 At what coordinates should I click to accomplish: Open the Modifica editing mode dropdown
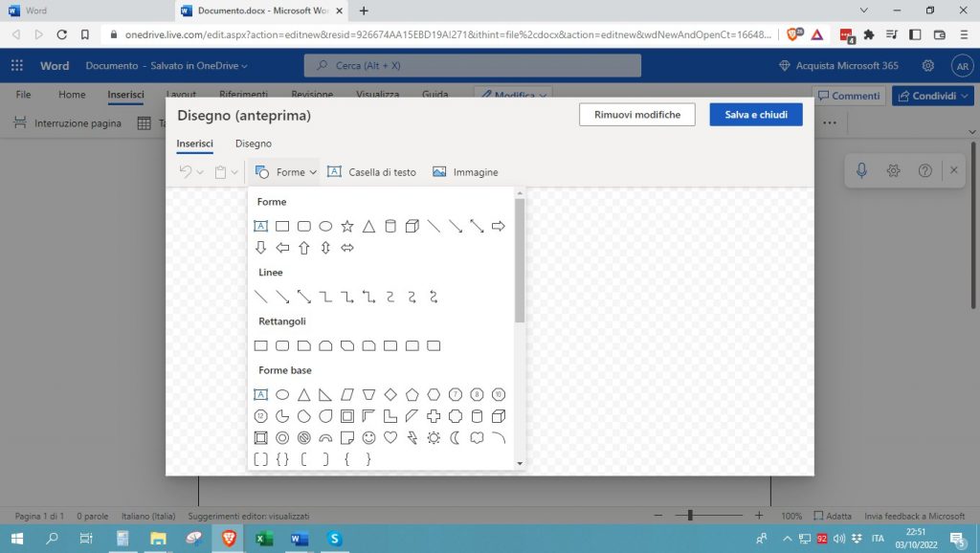click(x=514, y=96)
